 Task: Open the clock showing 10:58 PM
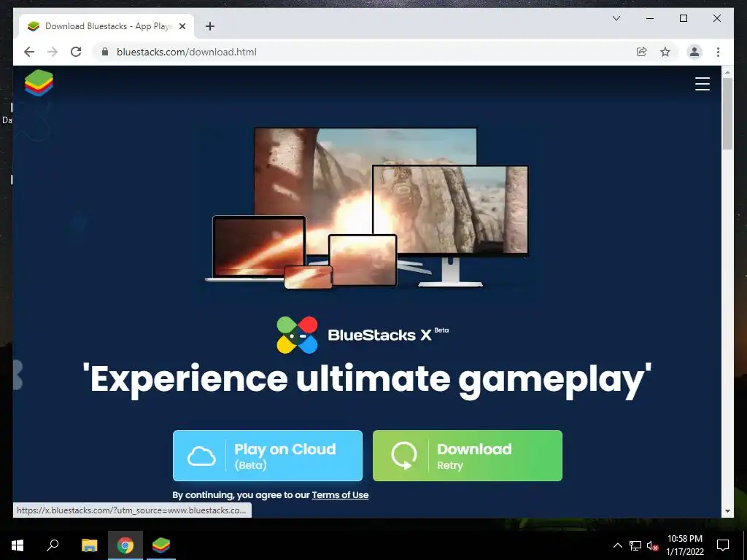click(684, 545)
